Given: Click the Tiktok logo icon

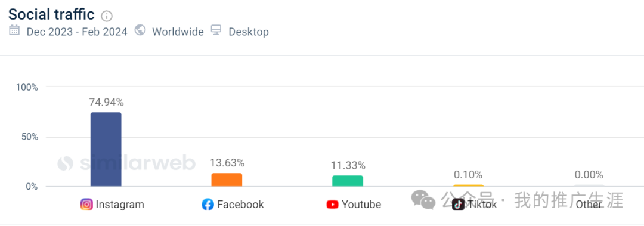Looking at the screenshot, I should [x=458, y=205].
